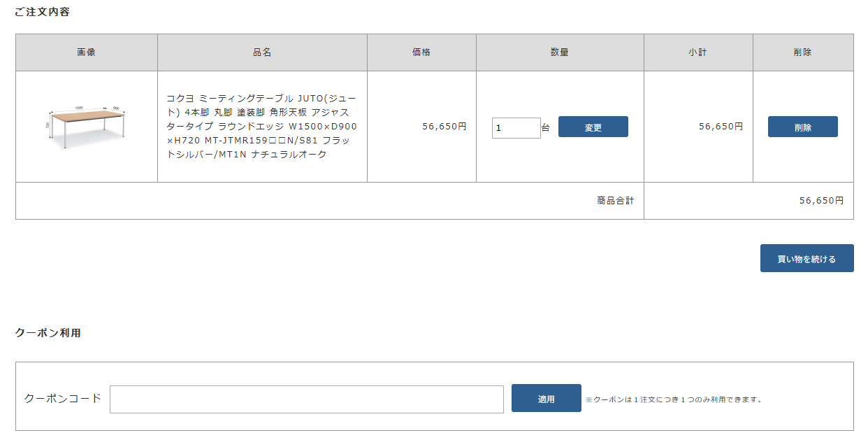This screenshot has height=447, width=868.
Task: Focus the quantity input field
Action: 516,128
